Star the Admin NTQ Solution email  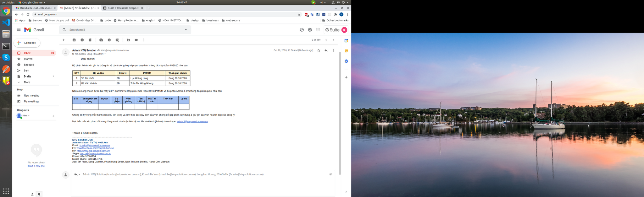pos(319,51)
